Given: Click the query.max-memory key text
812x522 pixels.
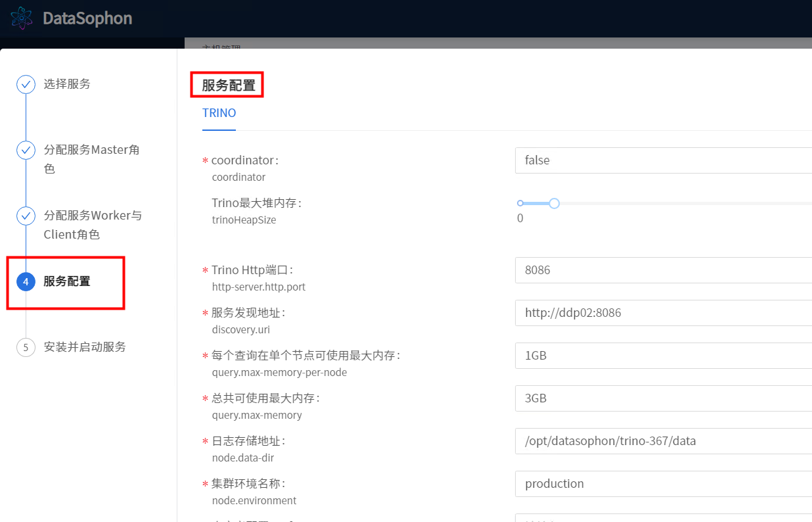Looking at the screenshot, I should 257,415.
